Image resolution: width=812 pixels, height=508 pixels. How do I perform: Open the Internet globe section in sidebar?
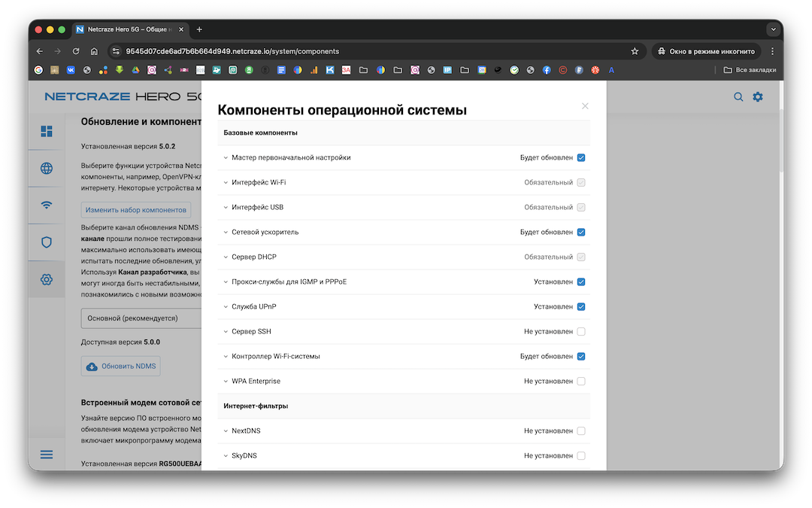pos(47,169)
